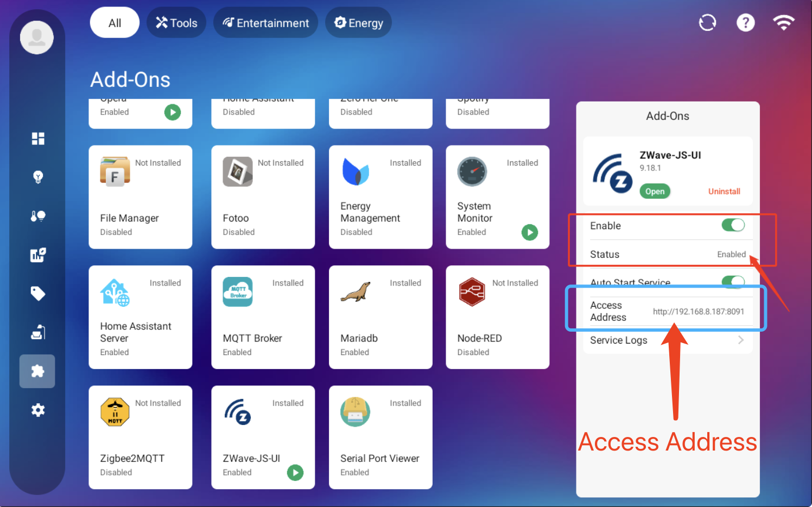Select the light bulb icon in sidebar
812x507 pixels.
click(x=38, y=177)
